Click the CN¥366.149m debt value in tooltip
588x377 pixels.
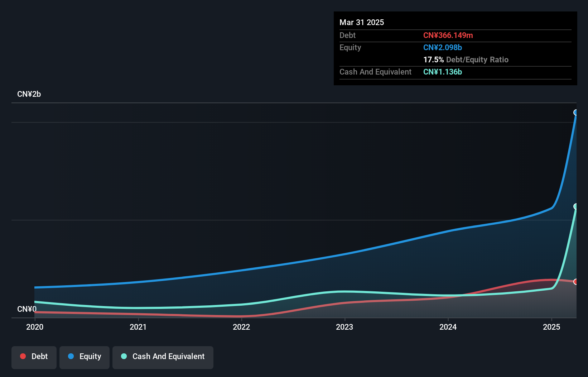[x=448, y=35]
